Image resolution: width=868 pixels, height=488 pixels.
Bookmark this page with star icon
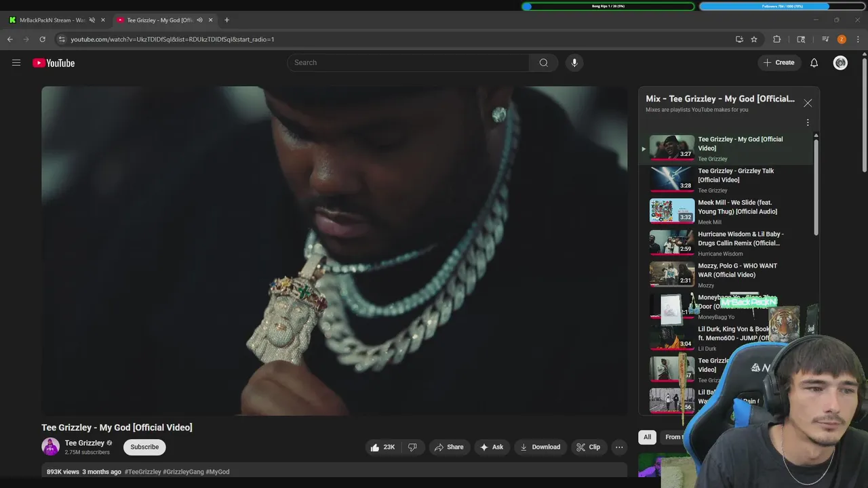[x=754, y=39]
